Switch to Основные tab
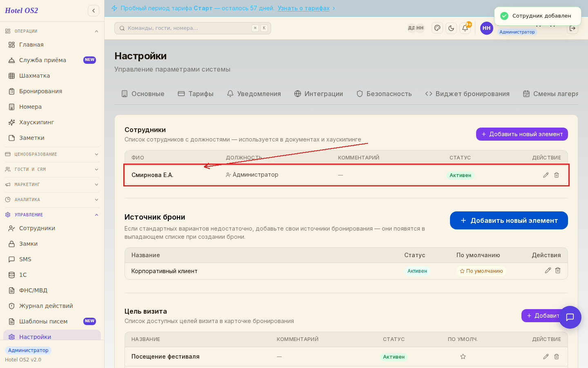The width and height of the screenshot is (588, 368). pos(143,94)
